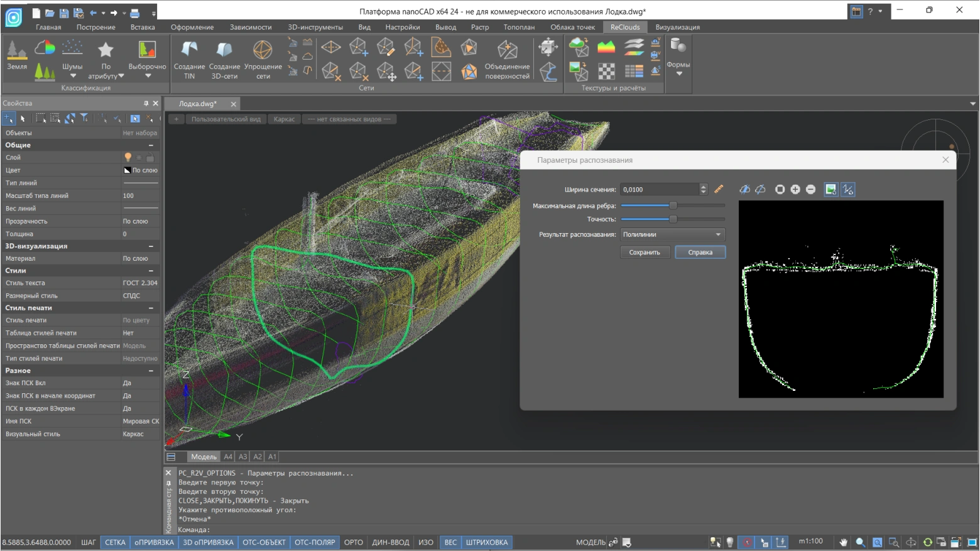Open the Результат распознавания dropdown
980x551 pixels.
click(672, 234)
